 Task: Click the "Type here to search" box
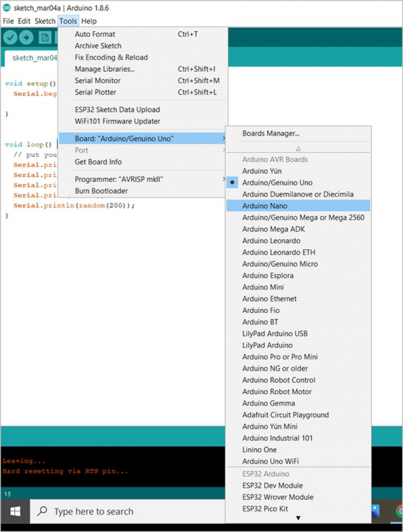(x=128, y=511)
